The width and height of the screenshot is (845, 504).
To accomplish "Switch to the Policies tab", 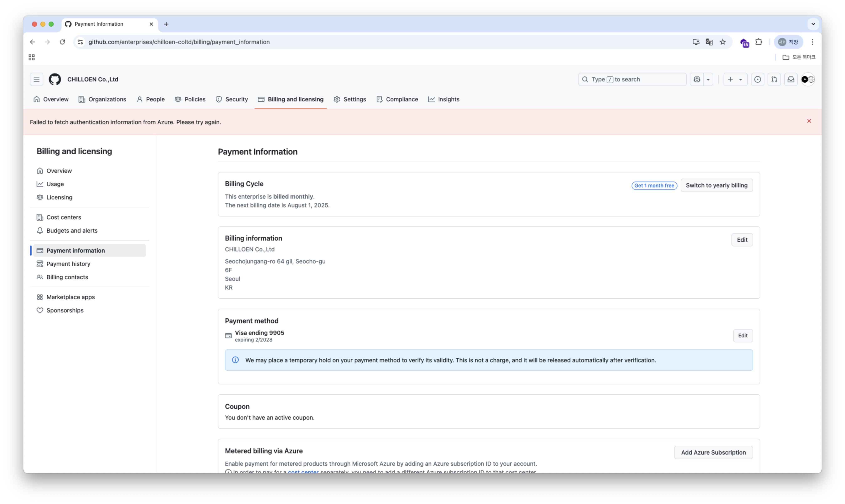I will (x=190, y=99).
